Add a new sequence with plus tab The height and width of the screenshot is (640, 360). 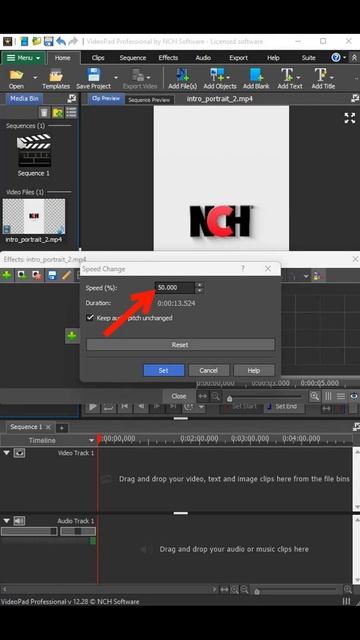62,428
